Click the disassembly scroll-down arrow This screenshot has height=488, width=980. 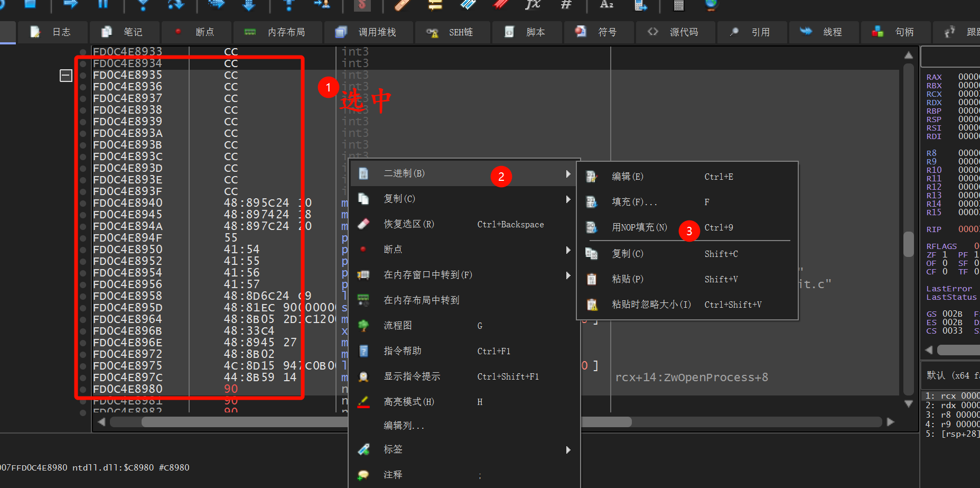pyautogui.click(x=909, y=404)
